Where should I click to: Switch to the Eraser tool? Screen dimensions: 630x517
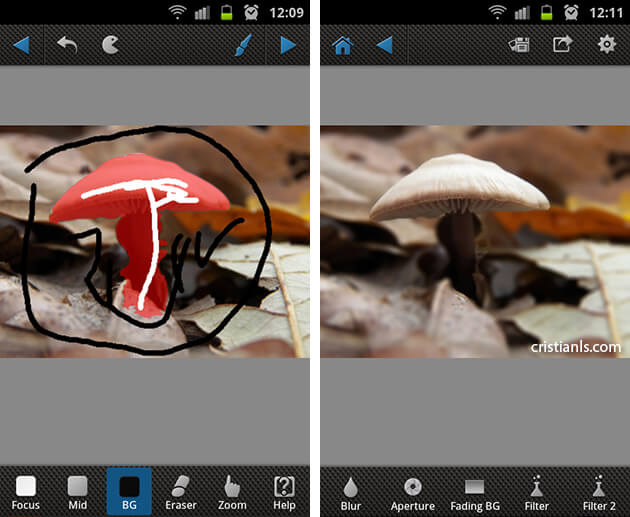(x=181, y=491)
